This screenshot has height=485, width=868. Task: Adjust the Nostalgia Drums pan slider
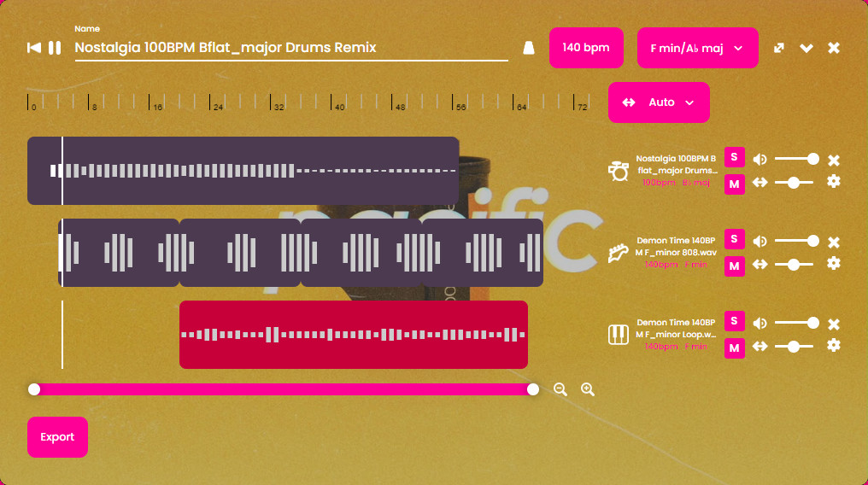tap(794, 183)
